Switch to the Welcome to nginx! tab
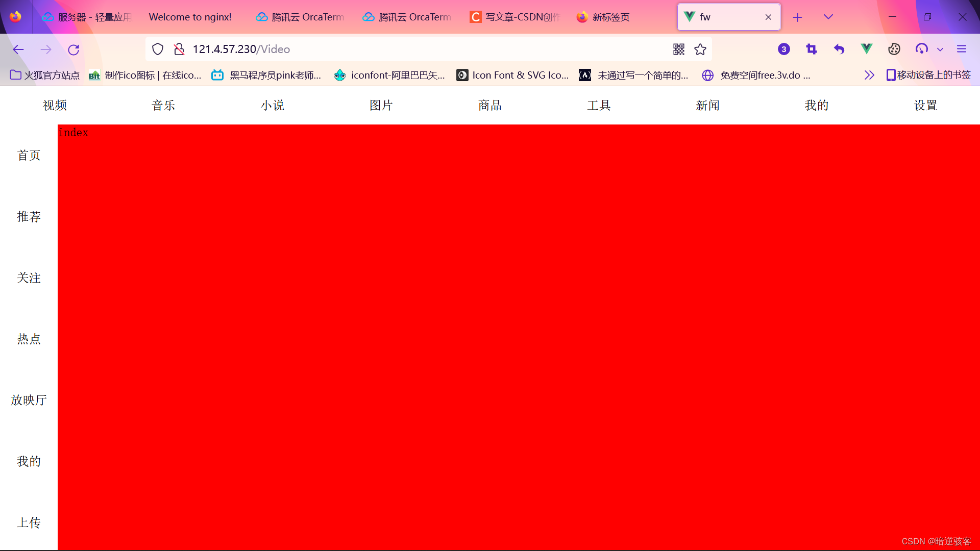This screenshot has width=980, height=551. [190, 17]
